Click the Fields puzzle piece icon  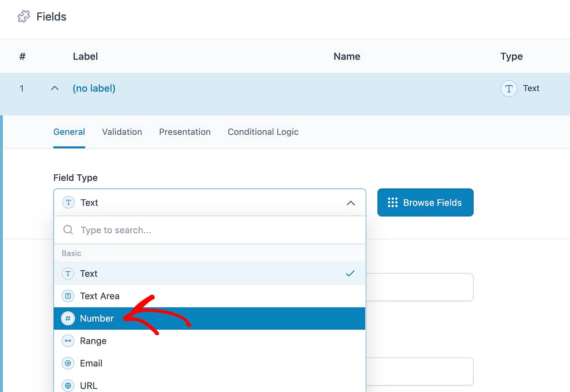23,16
